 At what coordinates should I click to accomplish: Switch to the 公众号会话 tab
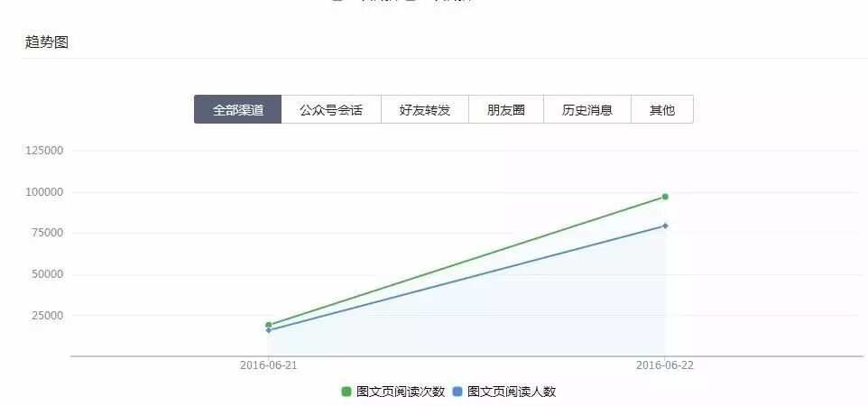[x=330, y=110]
